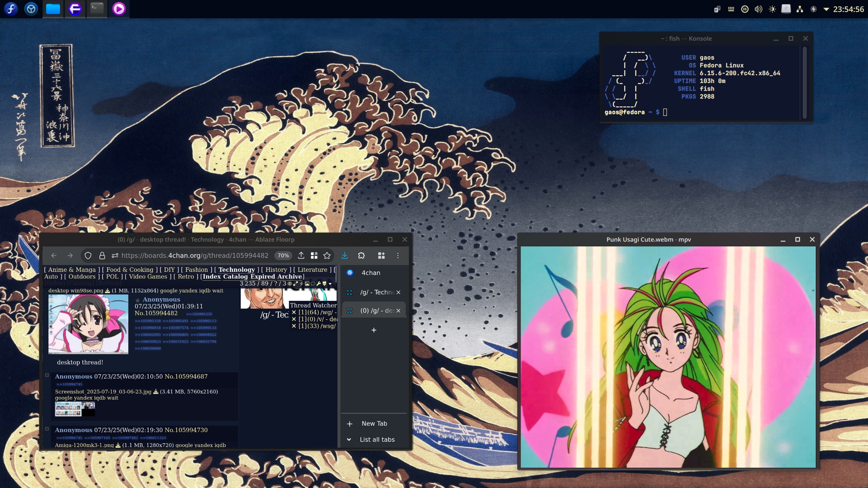Screen dimensions: 868x488
Task: Click the media pause tray icon
Action: (745, 9)
